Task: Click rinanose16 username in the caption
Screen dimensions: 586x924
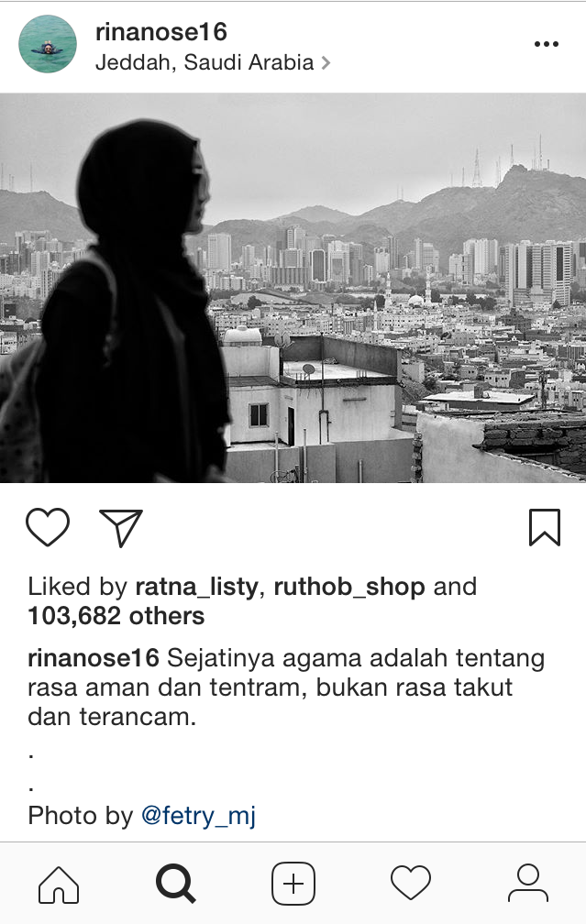Action: [x=94, y=658]
